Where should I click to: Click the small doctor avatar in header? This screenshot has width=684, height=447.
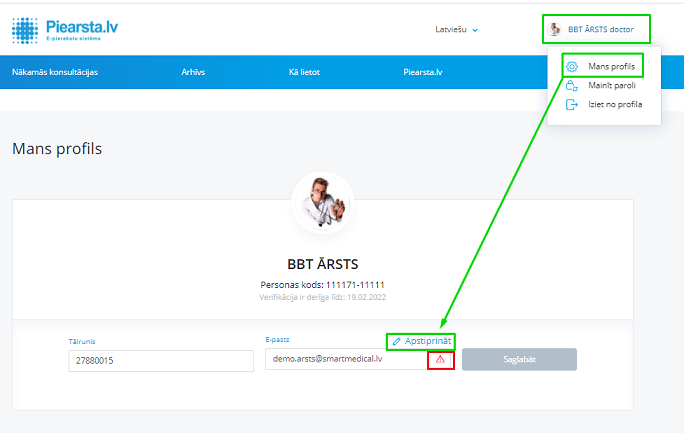click(x=555, y=30)
